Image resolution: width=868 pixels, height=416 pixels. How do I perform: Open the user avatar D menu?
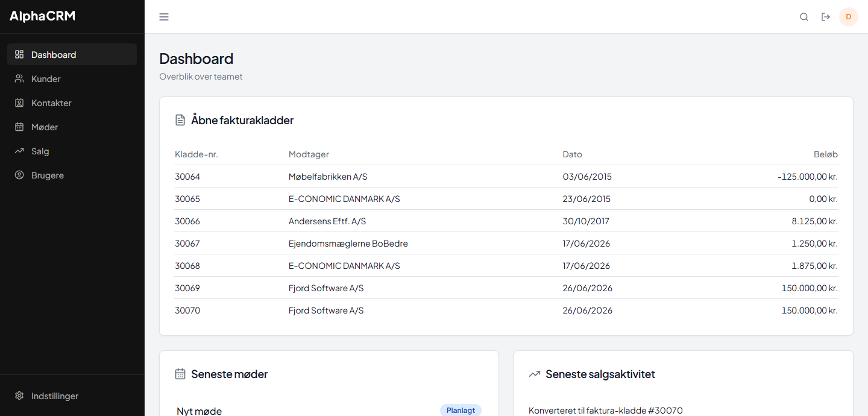tap(849, 17)
